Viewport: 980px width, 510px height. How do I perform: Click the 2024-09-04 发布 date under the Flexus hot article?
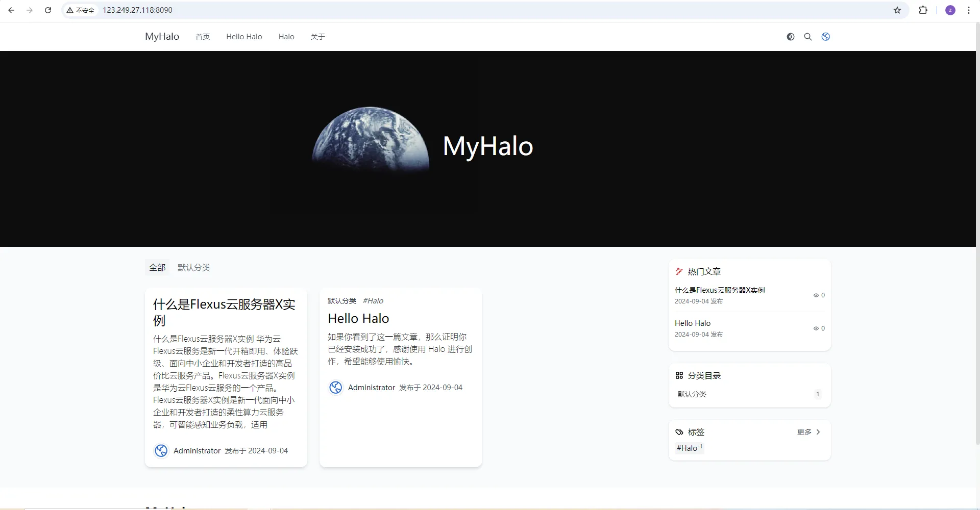tap(699, 301)
